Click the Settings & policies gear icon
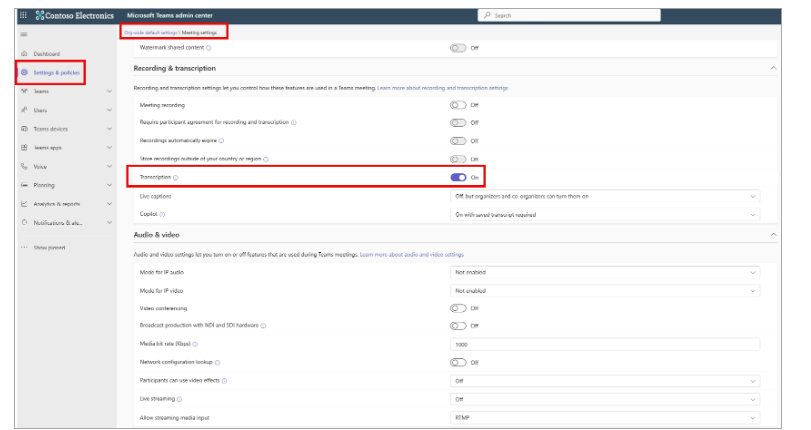 click(24, 72)
